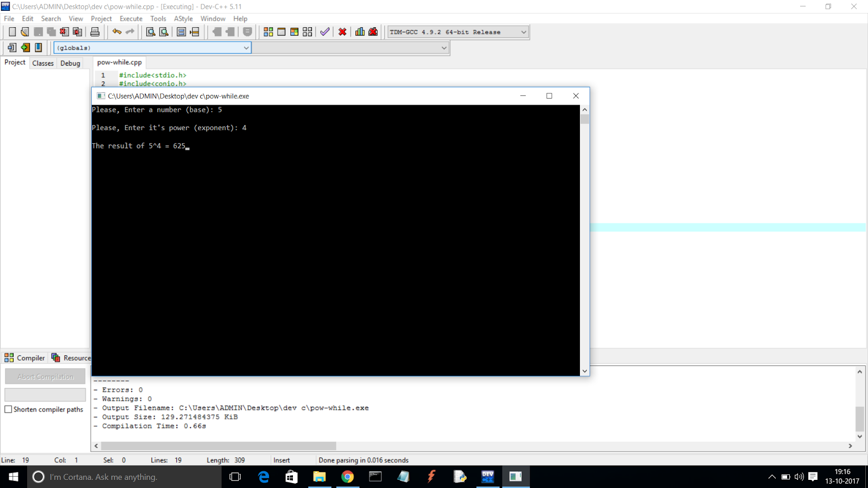
Task: Open Find using the magnifier toolbar icon
Action: pos(150,31)
